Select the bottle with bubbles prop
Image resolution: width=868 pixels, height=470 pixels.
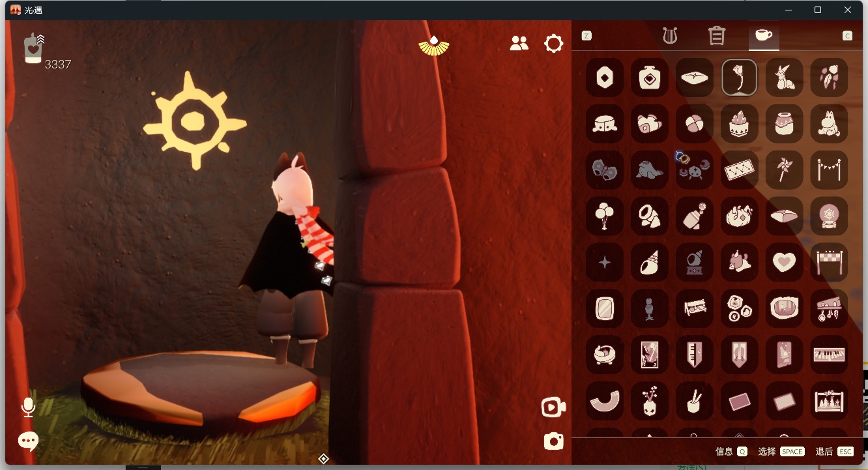tap(695, 216)
